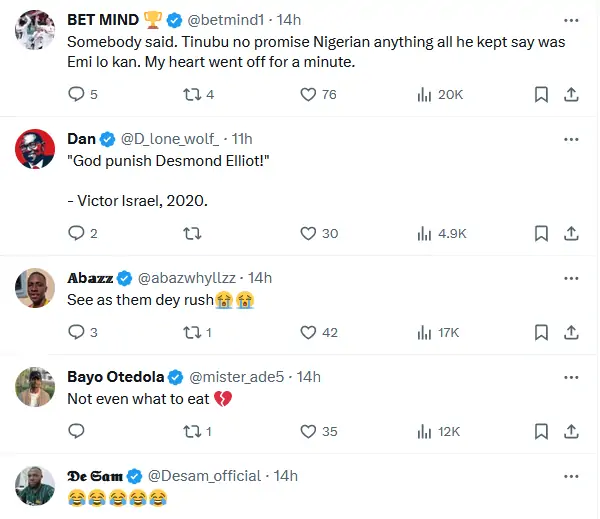Bookmark Bayo Otedola's tweet

point(540,431)
